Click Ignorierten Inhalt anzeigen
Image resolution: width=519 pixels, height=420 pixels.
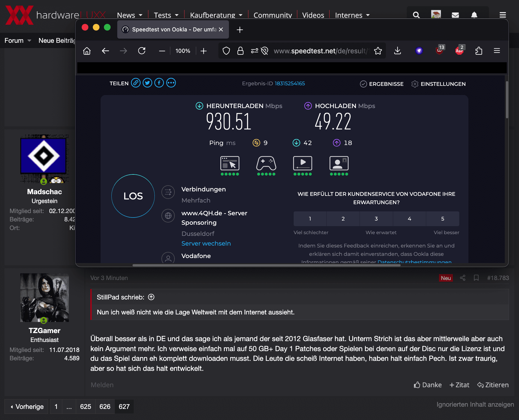475,404
